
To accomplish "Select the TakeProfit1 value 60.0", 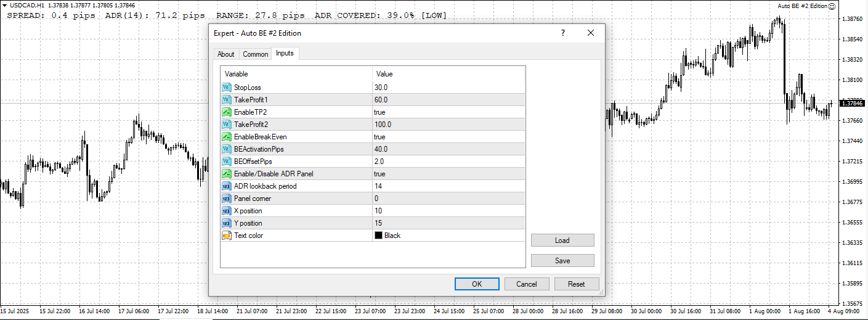I will click(x=381, y=100).
